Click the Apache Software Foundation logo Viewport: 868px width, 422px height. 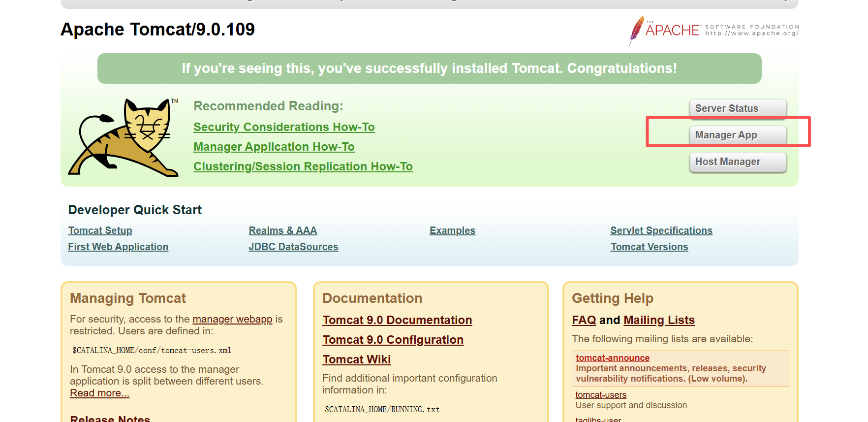pyautogui.click(x=713, y=31)
